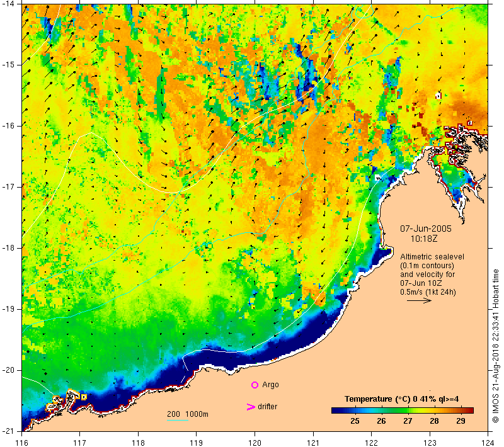This screenshot has width=504, height=447.
Task: Click the colorbar tick label '27'
Action: click(x=408, y=421)
